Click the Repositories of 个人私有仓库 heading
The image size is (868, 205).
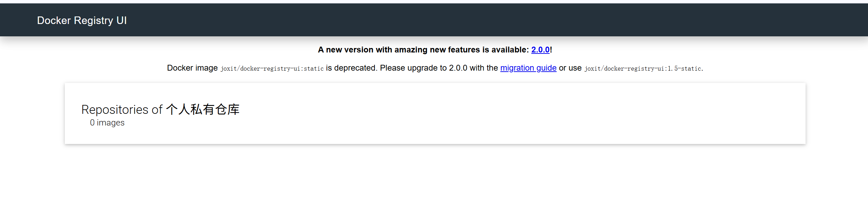[160, 110]
